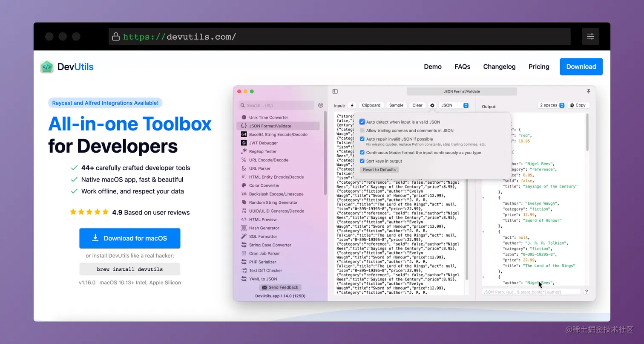This screenshot has height=344, width=644.
Task: Open the Demo nav item
Action: (x=433, y=66)
